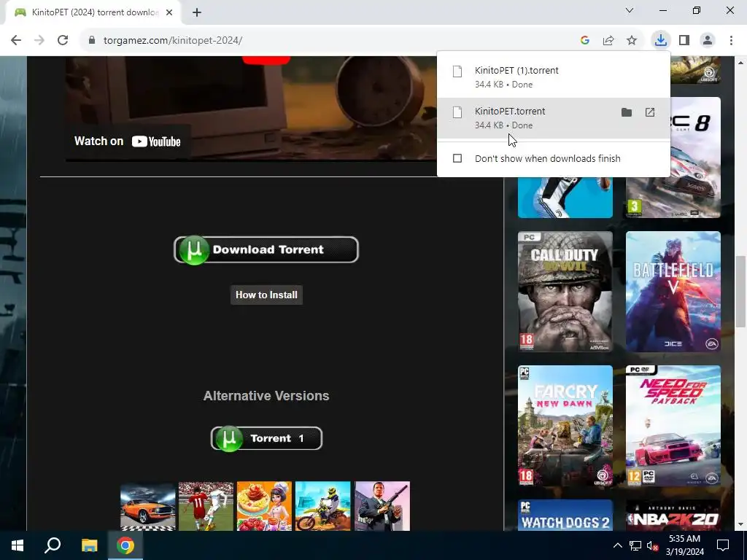Screen dimensions: 747x560
Task: Click the address bar URL
Action: [173, 41]
